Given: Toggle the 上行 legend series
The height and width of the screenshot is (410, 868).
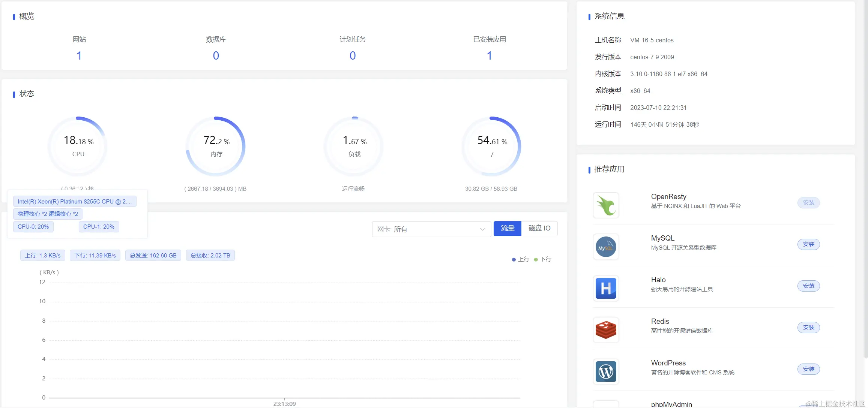Looking at the screenshot, I should click(x=520, y=259).
